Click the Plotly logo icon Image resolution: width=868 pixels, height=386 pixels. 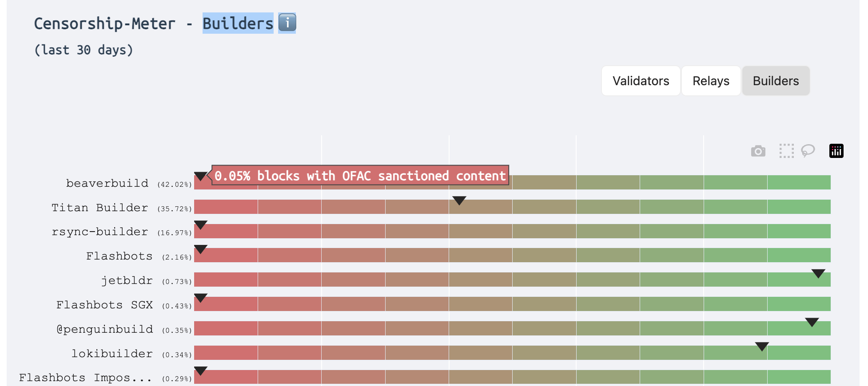(836, 151)
